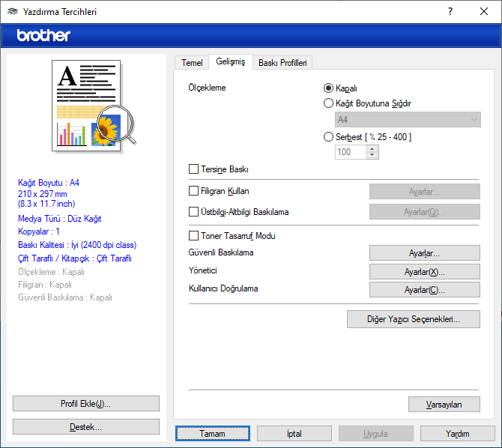
Task: Click the printer icon in title bar
Action: tap(11, 11)
